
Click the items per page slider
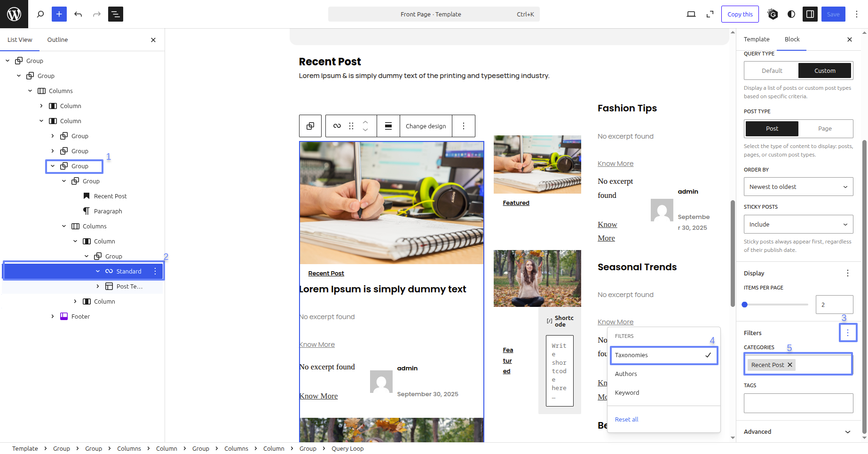click(776, 305)
